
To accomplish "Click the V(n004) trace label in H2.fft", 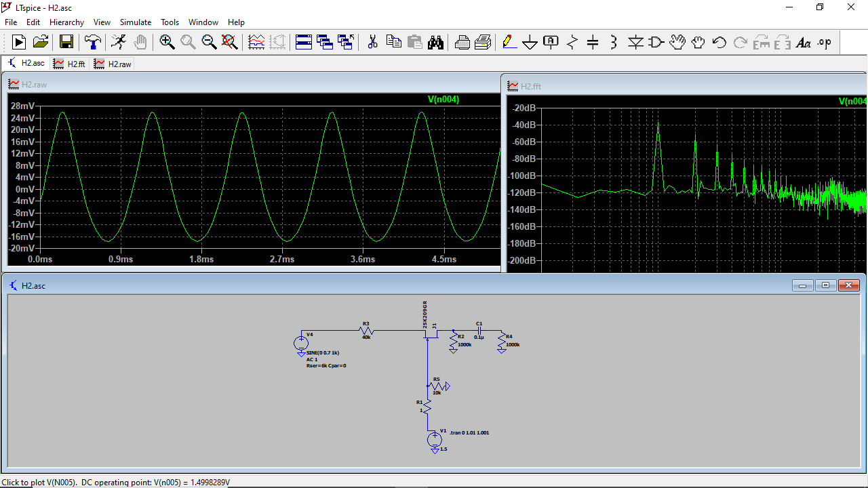I will pos(852,101).
